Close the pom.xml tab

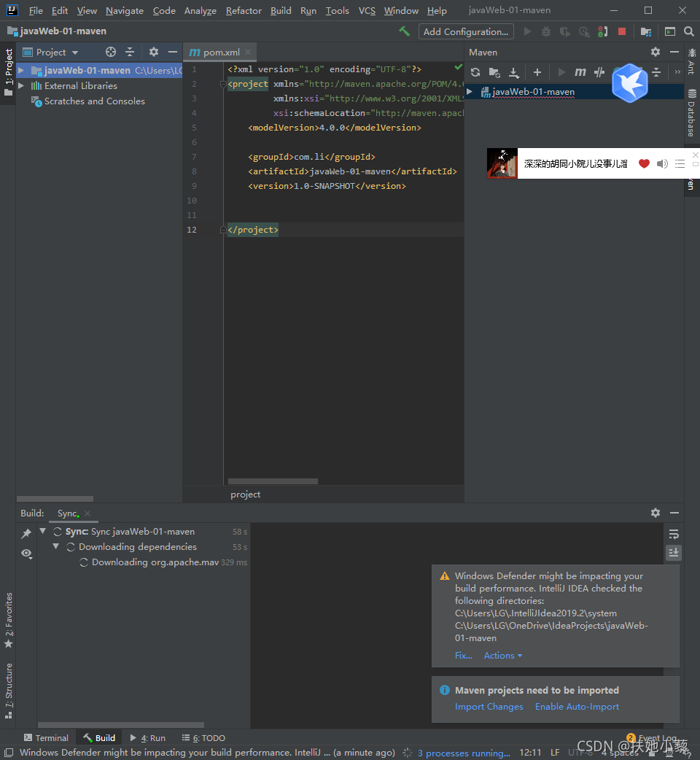tap(248, 51)
